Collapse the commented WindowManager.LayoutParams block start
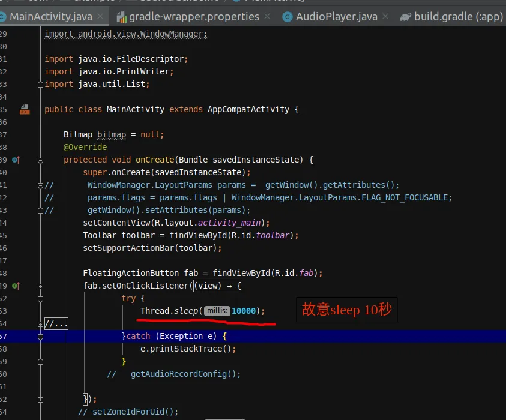 (40, 185)
